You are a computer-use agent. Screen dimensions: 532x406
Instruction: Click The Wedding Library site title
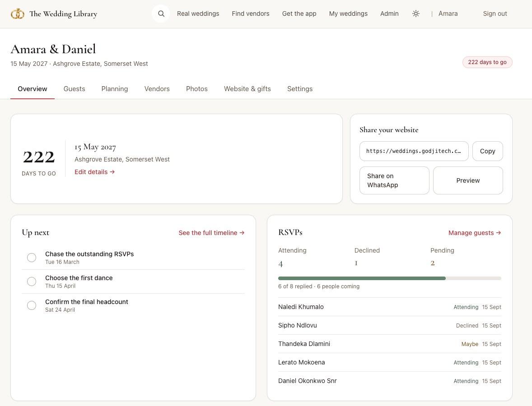click(63, 14)
